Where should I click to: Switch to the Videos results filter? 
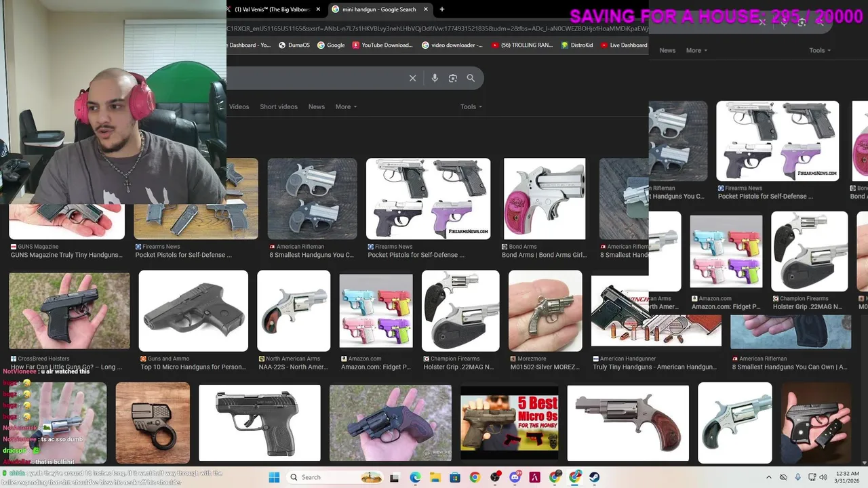click(x=239, y=106)
